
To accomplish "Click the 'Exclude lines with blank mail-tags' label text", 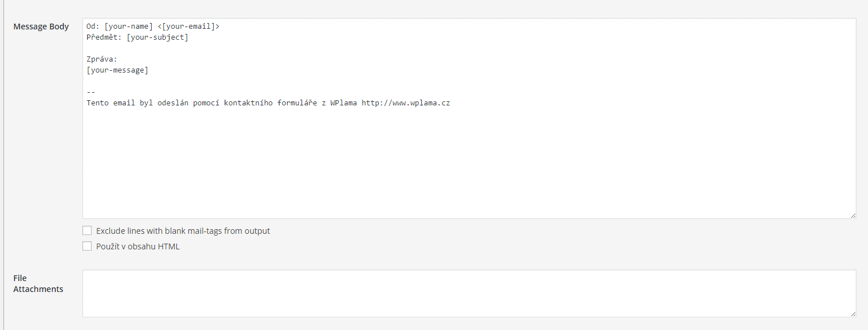I will pyautogui.click(x=183, y=231).
